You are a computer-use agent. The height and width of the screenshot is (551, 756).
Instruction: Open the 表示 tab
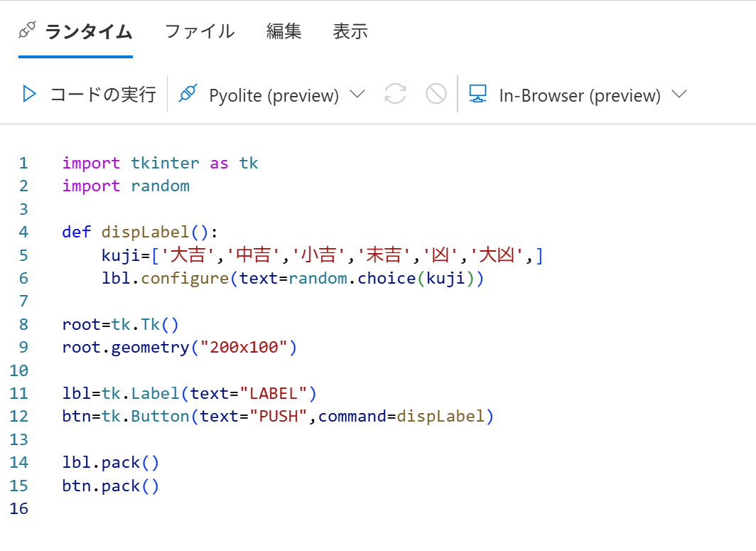[350, 32]
